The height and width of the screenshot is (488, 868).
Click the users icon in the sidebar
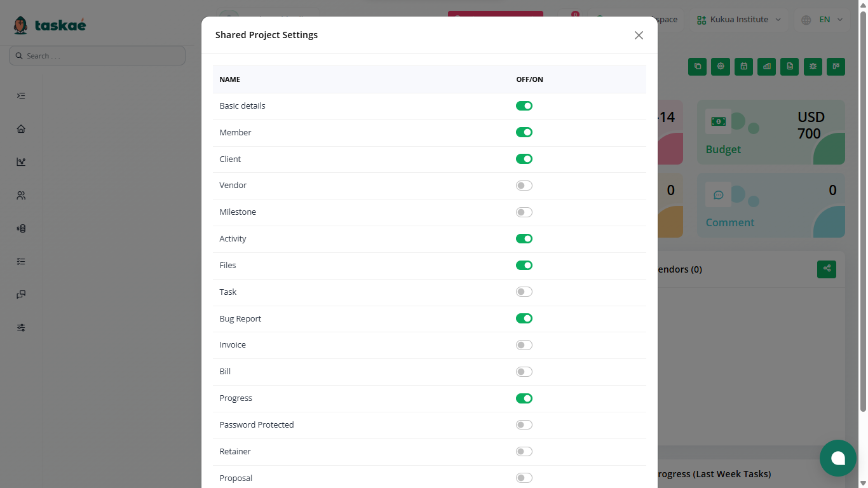point(21,195)
